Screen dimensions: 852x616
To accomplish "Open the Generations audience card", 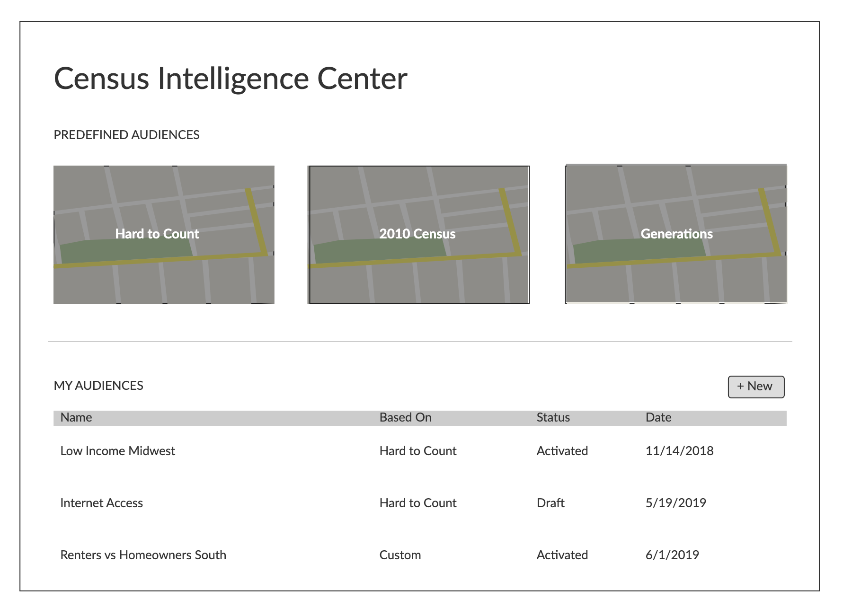I will point(676,234).
